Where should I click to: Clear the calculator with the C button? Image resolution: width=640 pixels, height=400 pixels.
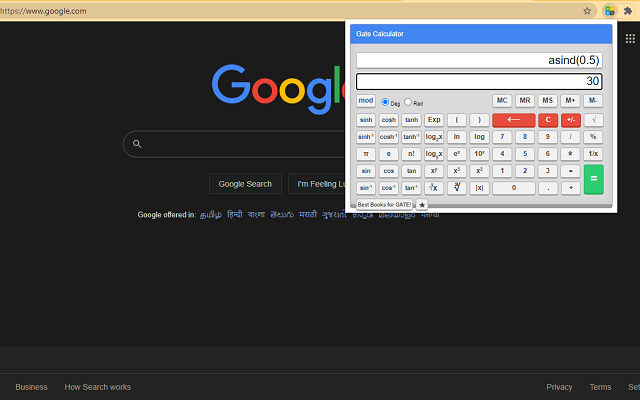tap(548, 120)
